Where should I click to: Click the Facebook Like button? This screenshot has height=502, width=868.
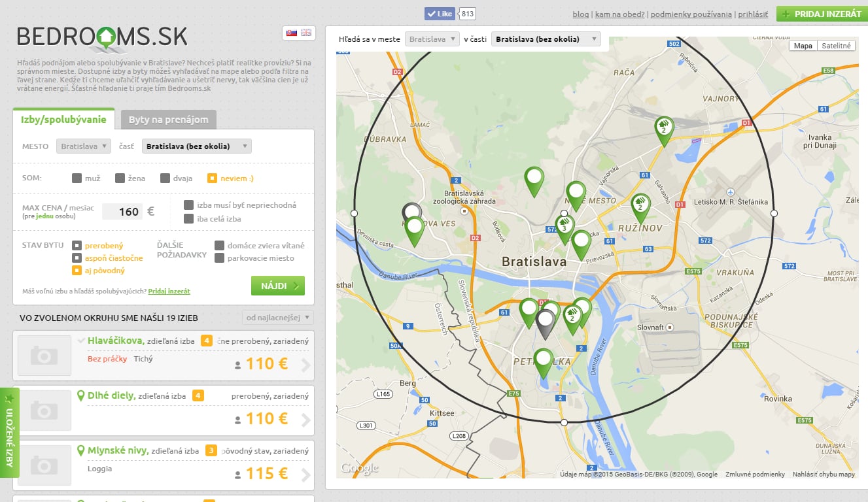440,14
